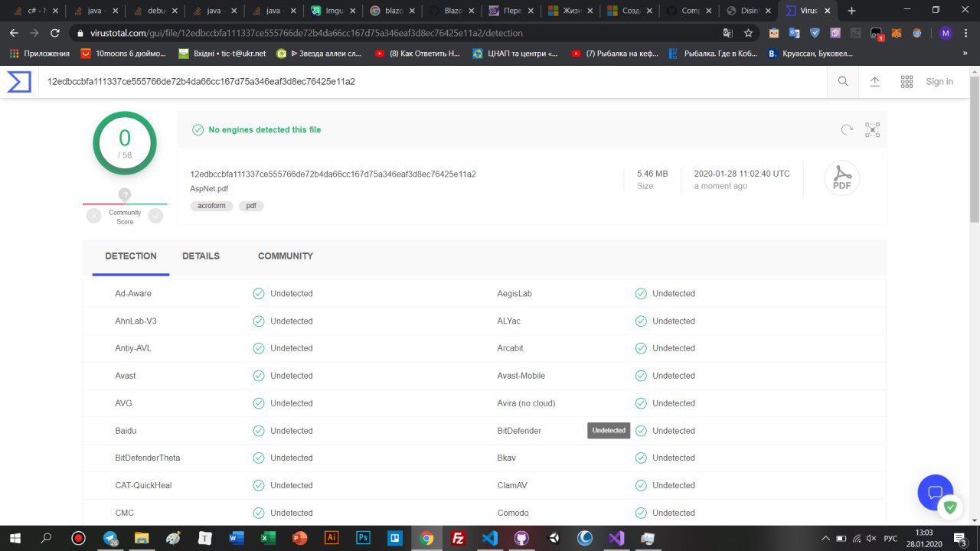Click the 2020-01-28 11:02:40 UTC timestamp

[x=742, y=174]
